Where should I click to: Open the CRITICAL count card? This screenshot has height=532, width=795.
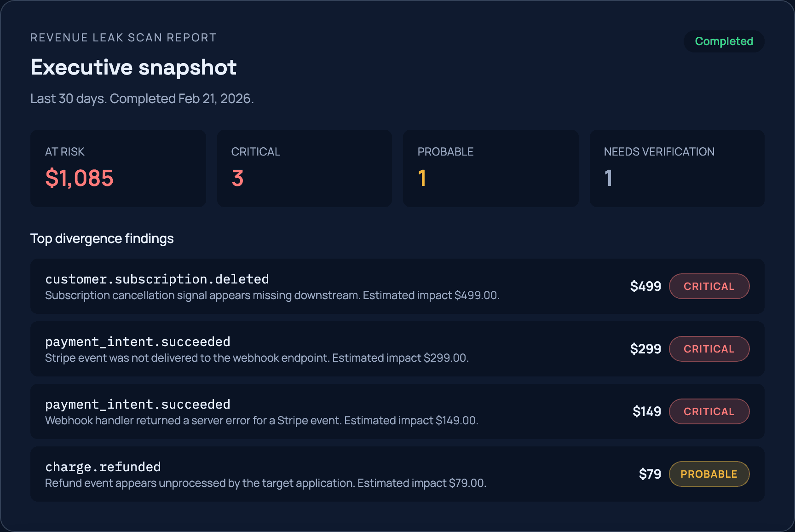pos(304,168)
